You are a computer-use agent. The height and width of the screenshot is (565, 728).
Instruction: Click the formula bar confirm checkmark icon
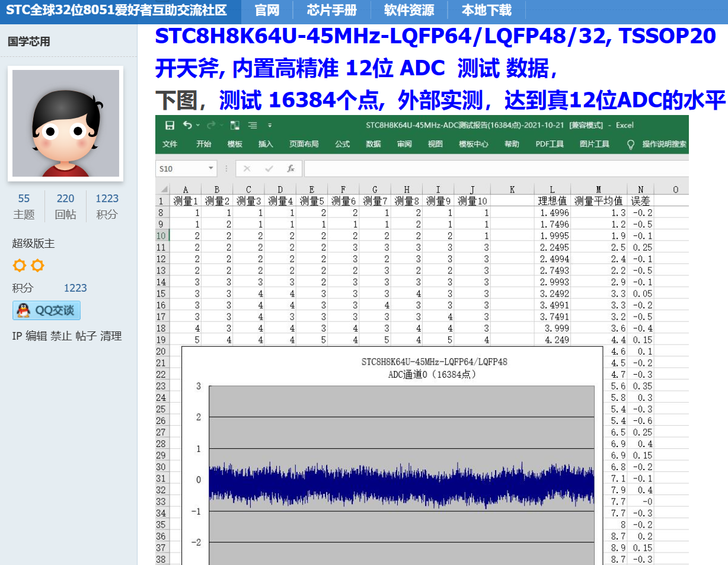click(269, 168)
